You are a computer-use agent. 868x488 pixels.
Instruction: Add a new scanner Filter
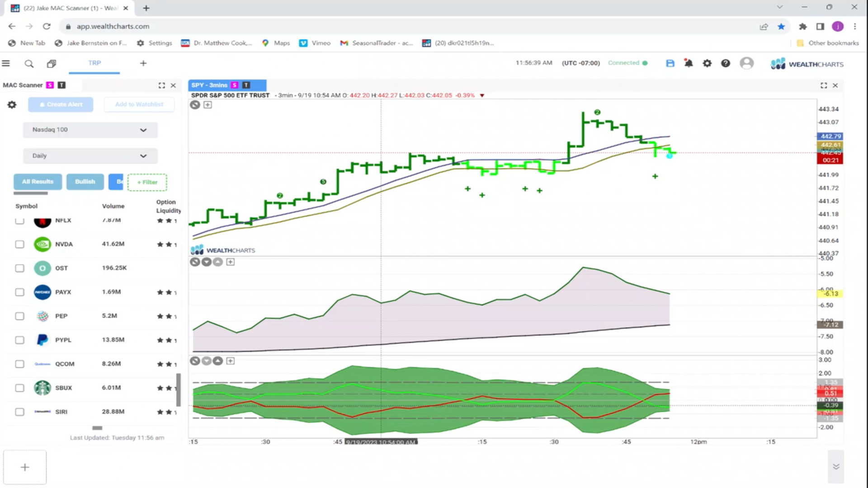(x=147, y=183)
